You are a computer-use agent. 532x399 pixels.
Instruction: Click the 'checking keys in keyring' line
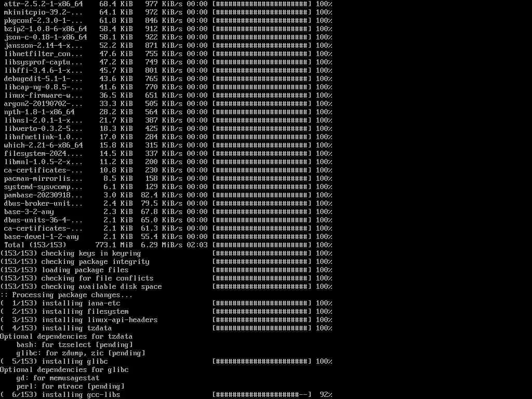[x=166, y=254]
